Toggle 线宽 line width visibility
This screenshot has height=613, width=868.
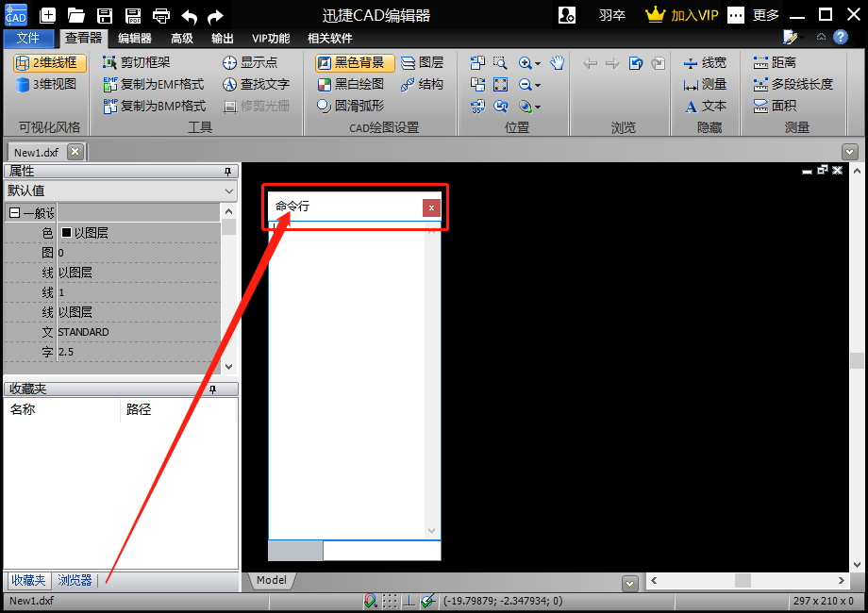pos(705,62)
